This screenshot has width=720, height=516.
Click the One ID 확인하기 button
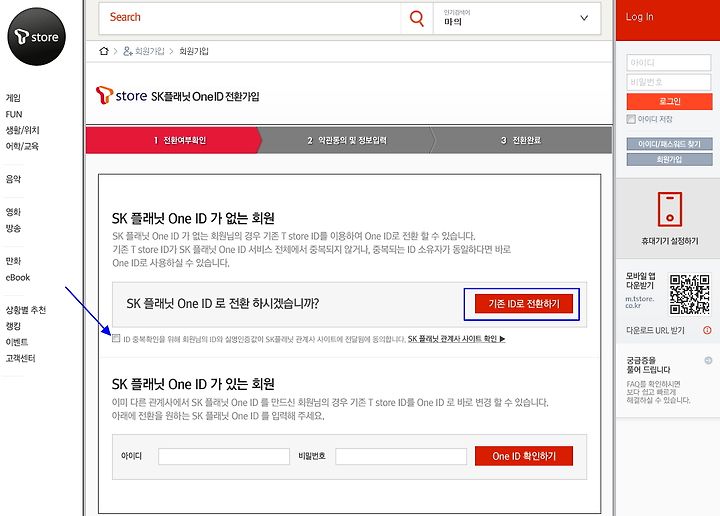(x=523, y=456)
